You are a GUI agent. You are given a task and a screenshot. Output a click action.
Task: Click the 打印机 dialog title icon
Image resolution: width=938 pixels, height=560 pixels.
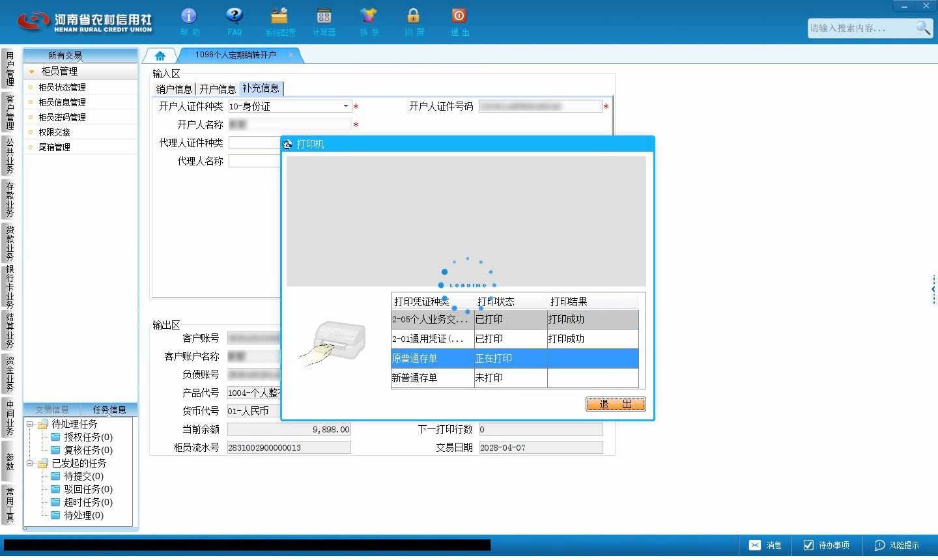[289, 144]
